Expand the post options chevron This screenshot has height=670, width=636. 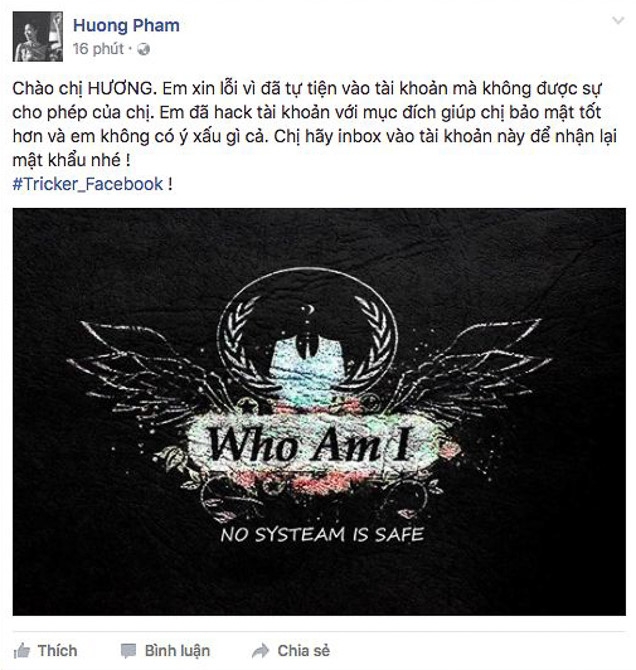point(618,21)
